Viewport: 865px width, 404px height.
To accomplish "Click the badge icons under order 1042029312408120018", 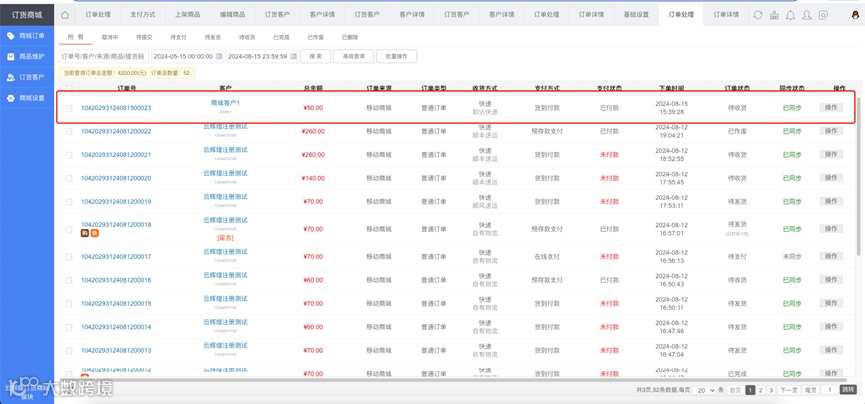I will coord(90,233).
